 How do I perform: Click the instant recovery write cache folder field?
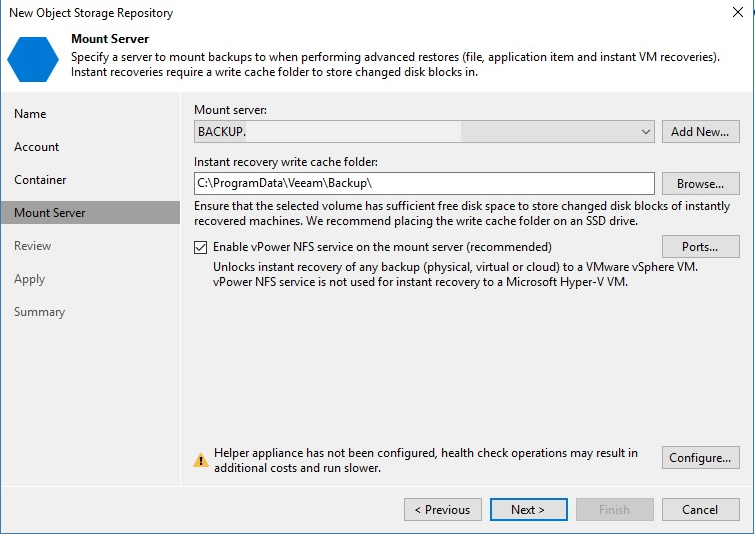424,183
